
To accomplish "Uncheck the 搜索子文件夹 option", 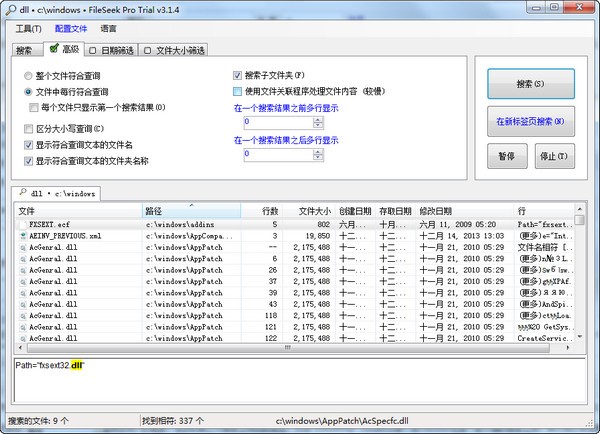I will tap(237, 75).
